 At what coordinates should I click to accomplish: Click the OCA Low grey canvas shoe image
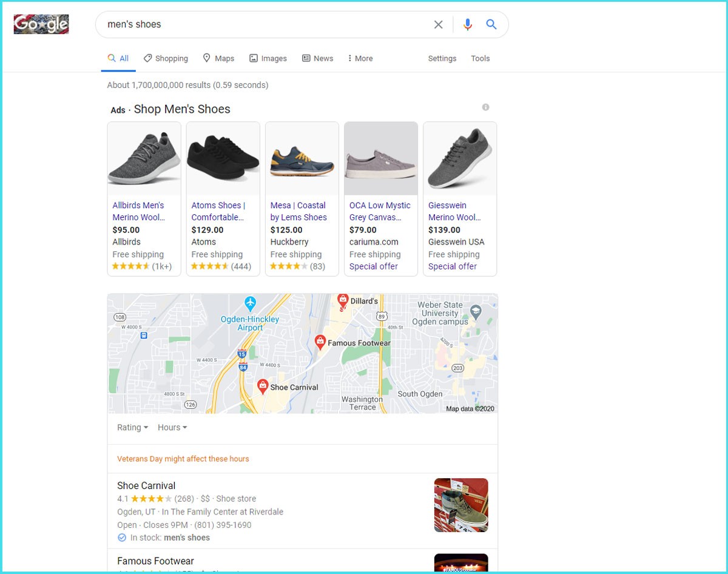click(x=381, y=158)
